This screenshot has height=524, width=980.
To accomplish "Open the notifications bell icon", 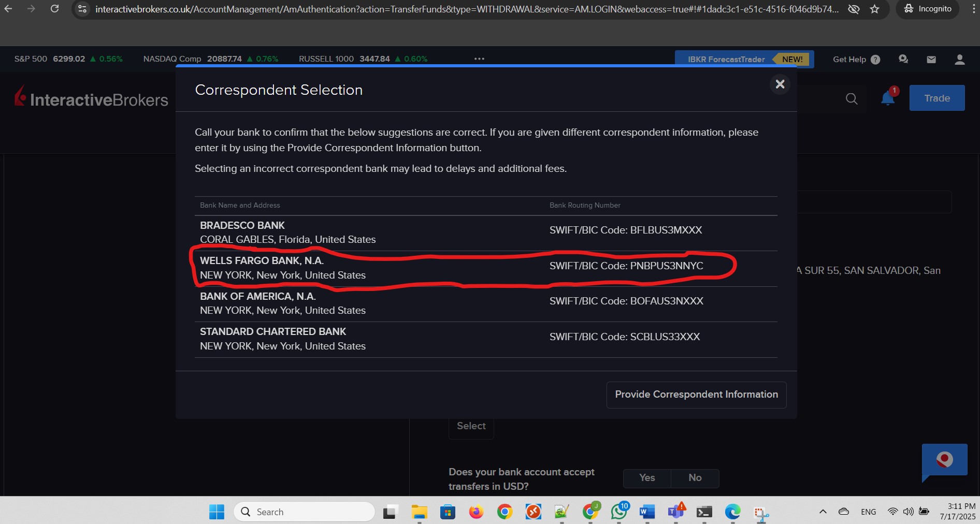I will (888, 98).
